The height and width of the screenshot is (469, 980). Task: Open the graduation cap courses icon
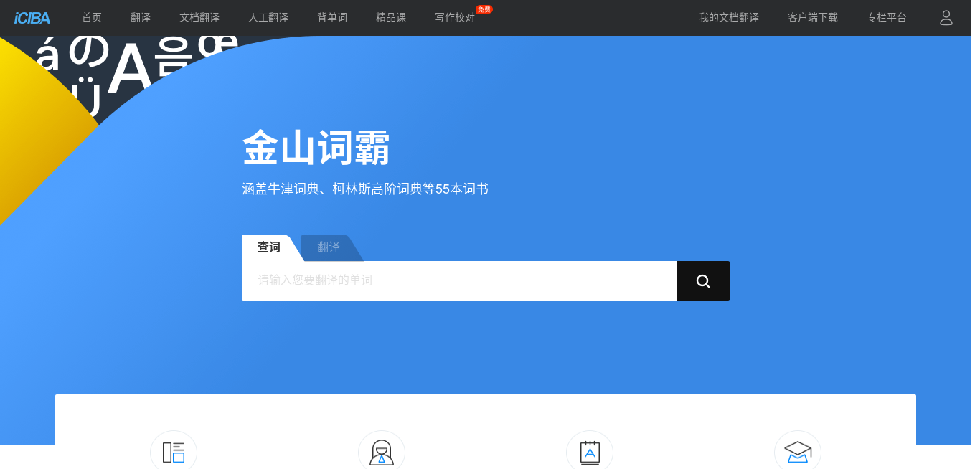pos(798,453)
